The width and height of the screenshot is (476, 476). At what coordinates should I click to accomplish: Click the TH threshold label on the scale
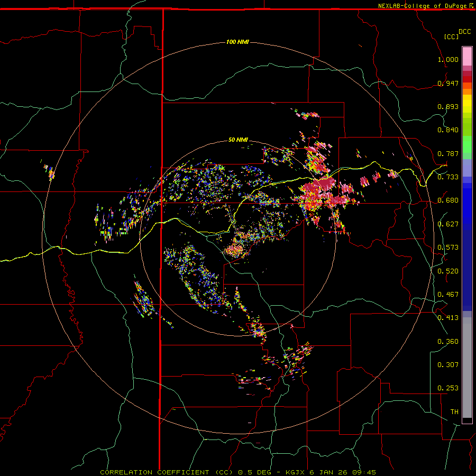(454, 412)
